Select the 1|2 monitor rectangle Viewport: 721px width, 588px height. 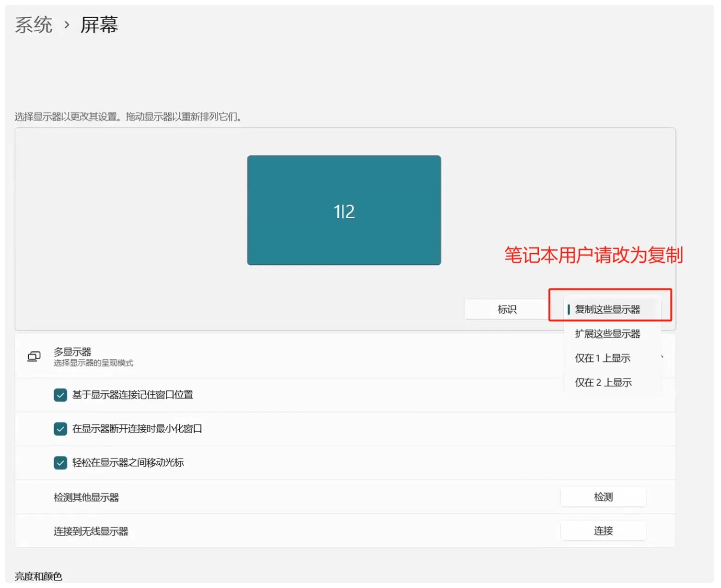point(344,210)
